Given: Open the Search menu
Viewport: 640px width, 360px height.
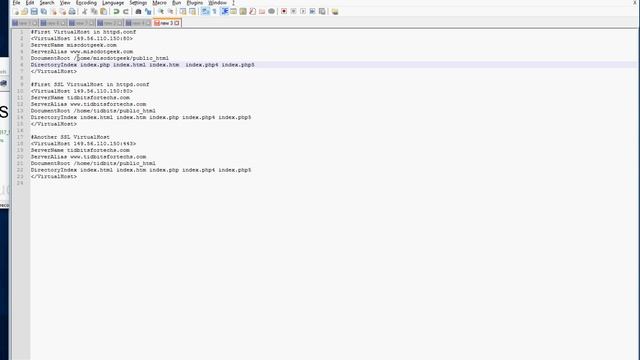Looking at the screenshot, I should coord(47,3).
